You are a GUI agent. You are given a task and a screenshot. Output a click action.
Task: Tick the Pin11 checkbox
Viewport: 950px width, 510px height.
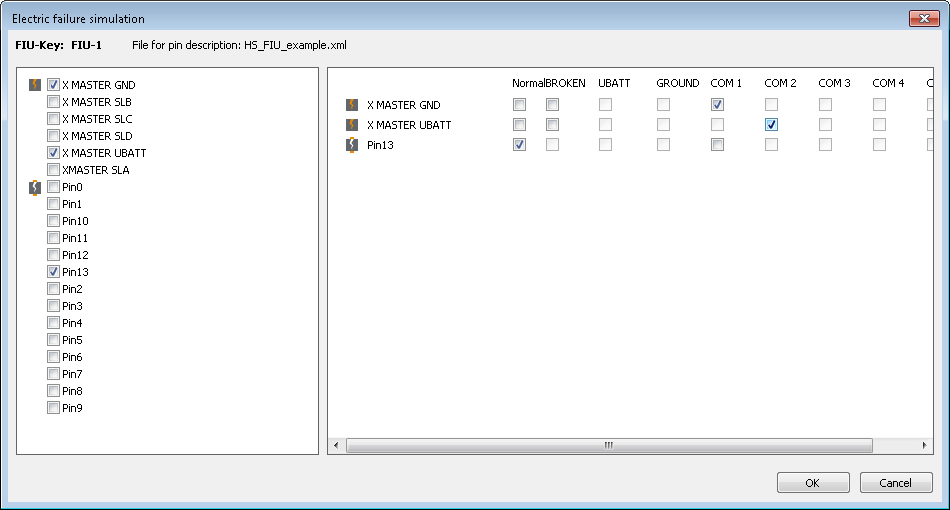(53, 237)
